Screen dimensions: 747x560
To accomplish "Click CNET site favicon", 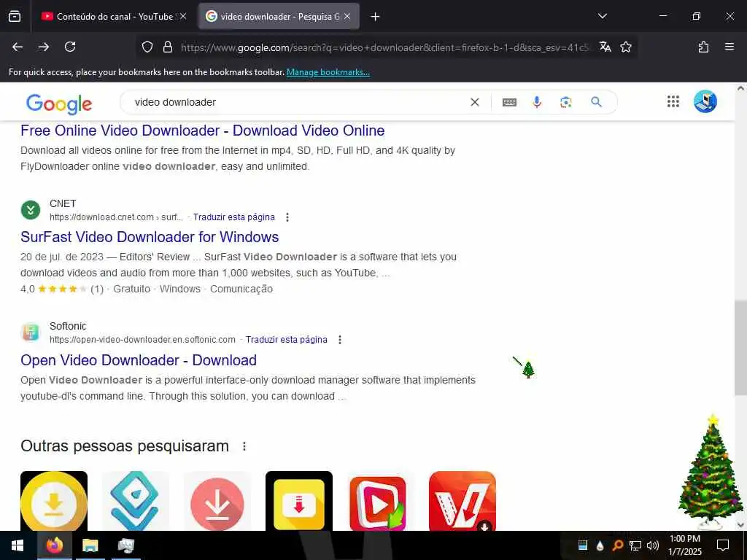I will [x=31, y=210].
